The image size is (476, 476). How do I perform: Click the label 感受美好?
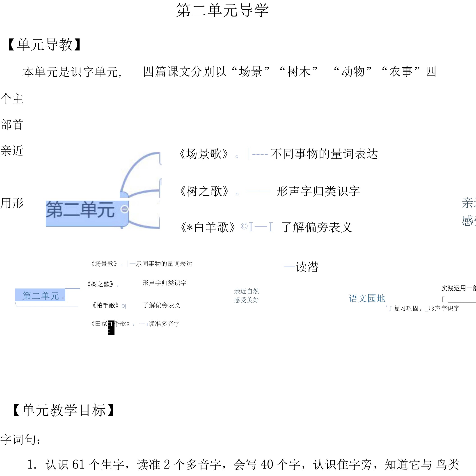246,300
